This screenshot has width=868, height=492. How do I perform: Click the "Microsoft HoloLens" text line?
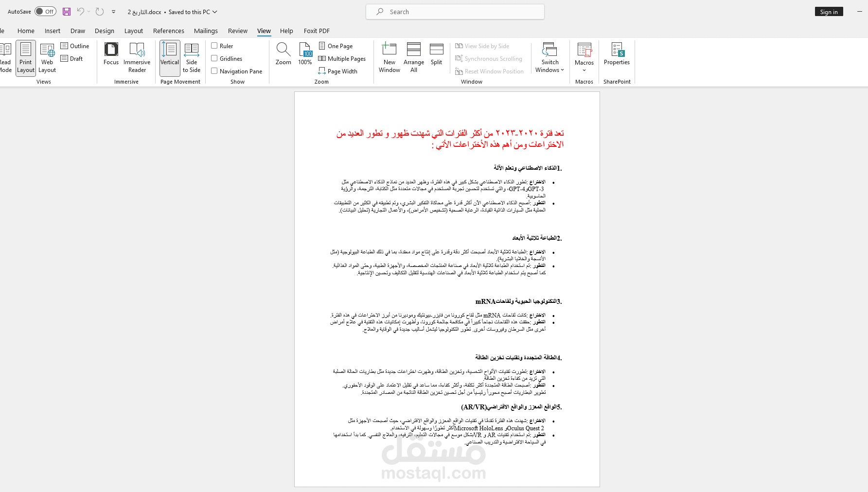[x=468, y=428]
